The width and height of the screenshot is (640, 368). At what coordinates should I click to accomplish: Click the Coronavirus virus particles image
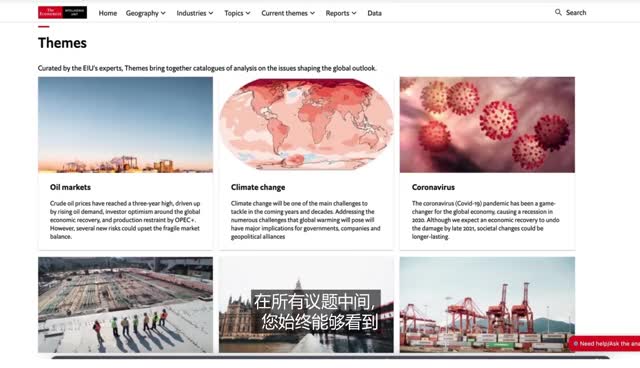point(487,125)
